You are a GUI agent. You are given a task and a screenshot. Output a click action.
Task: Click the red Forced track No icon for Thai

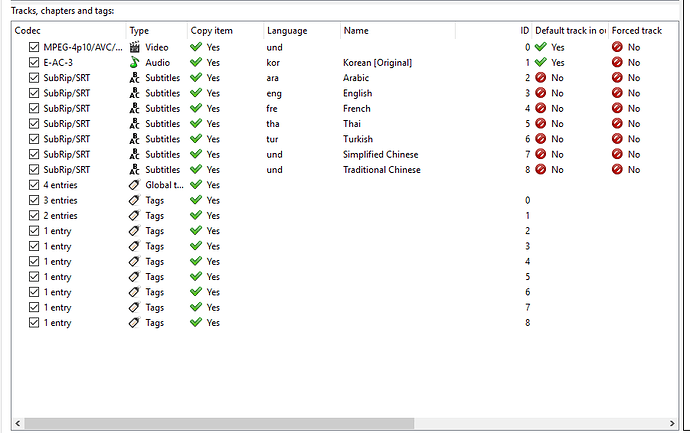[x=617, y=124]
